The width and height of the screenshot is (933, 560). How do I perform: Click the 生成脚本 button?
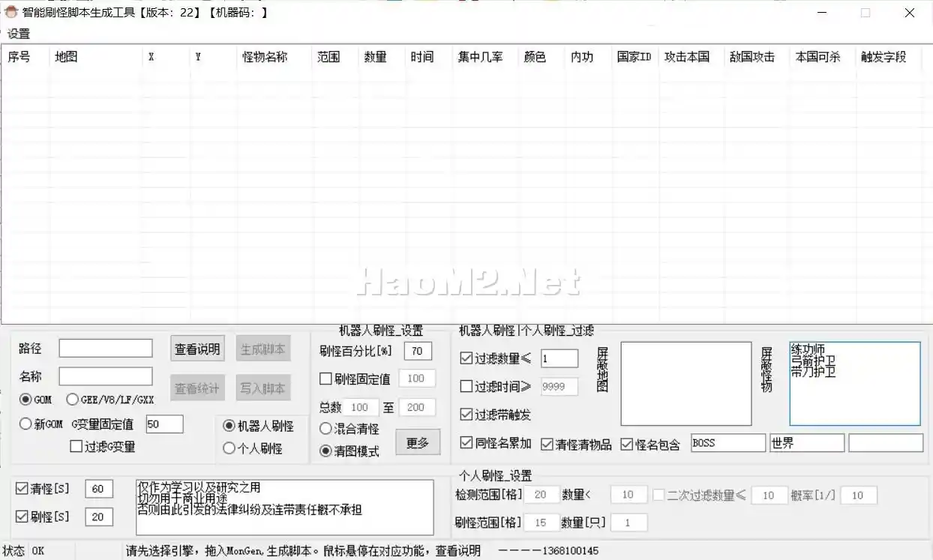[263, 349]
